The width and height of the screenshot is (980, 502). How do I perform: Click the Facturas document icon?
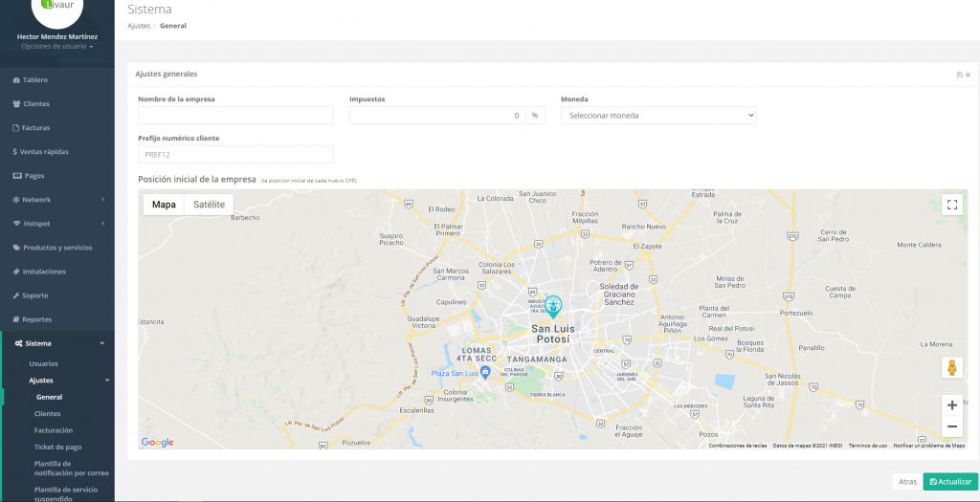(16, 128)
